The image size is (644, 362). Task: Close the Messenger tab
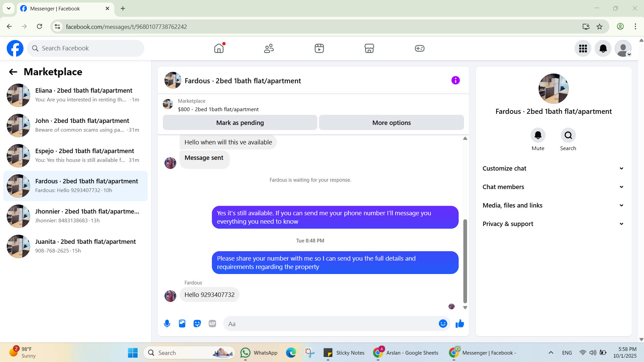107,8
